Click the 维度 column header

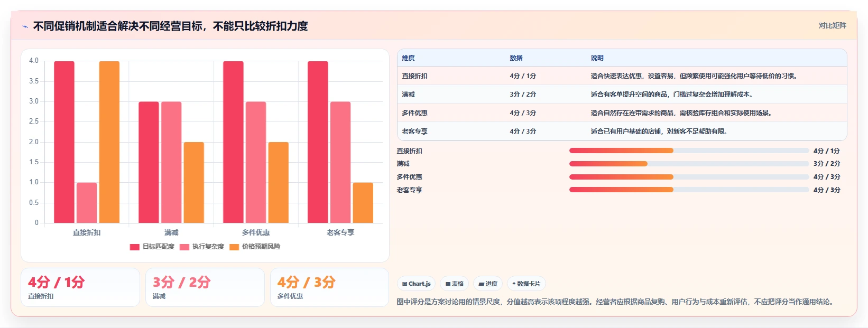(x=408, y=58)
